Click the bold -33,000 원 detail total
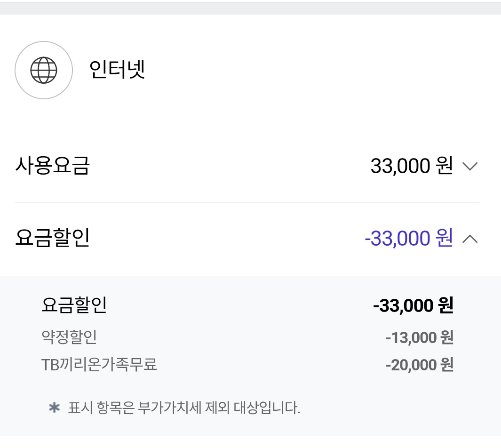Viewport: 501px width, 448px height. pyautogui.click(x=413, y=305)
